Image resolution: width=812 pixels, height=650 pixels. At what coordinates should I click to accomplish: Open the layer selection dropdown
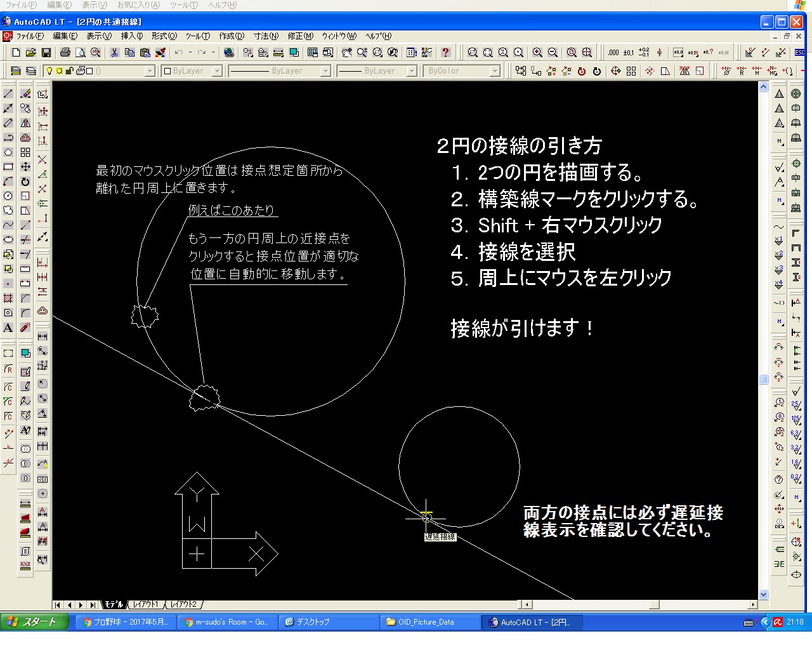(x=150, y=70)
